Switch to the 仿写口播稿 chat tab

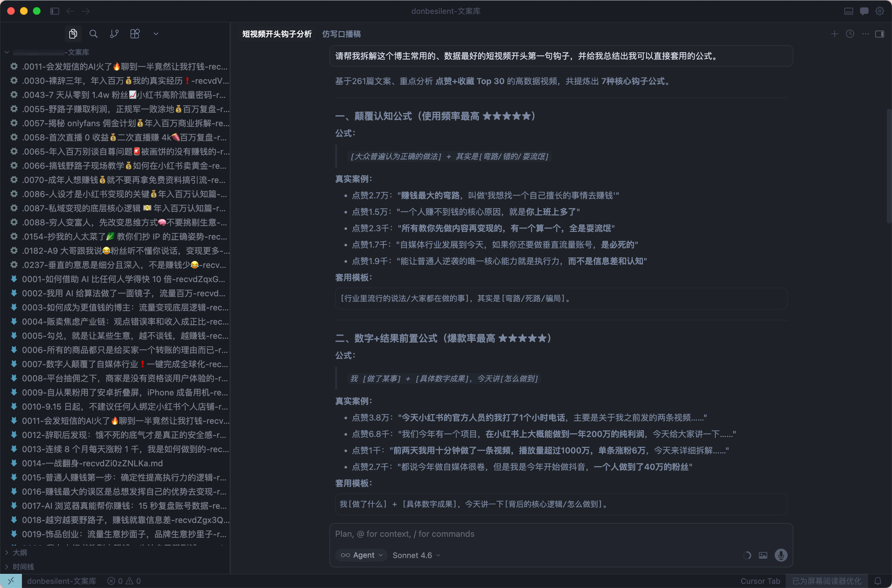click(x=342, y=34)
